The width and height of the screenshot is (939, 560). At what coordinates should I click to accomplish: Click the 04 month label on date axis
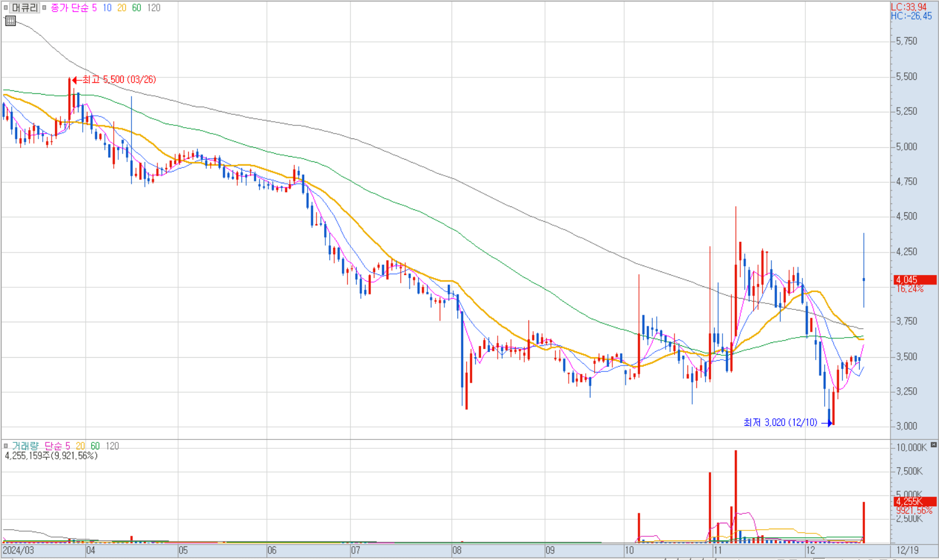pos(91,551)
